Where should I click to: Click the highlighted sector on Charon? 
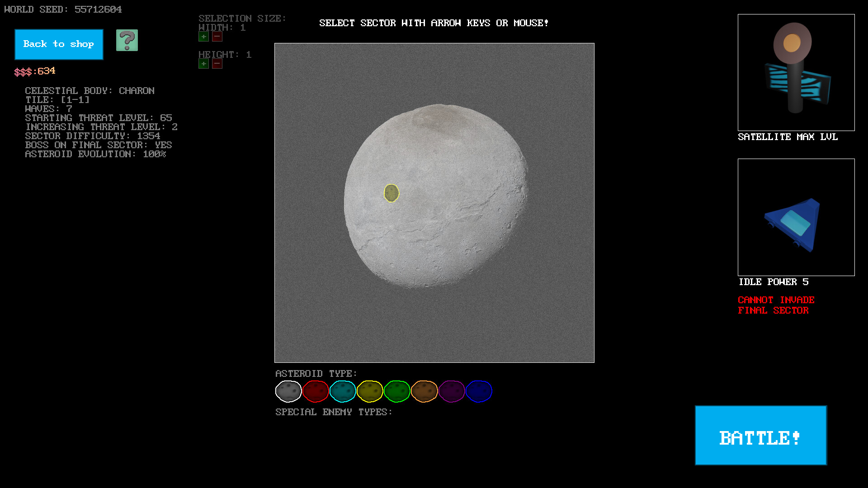point(391,193)
